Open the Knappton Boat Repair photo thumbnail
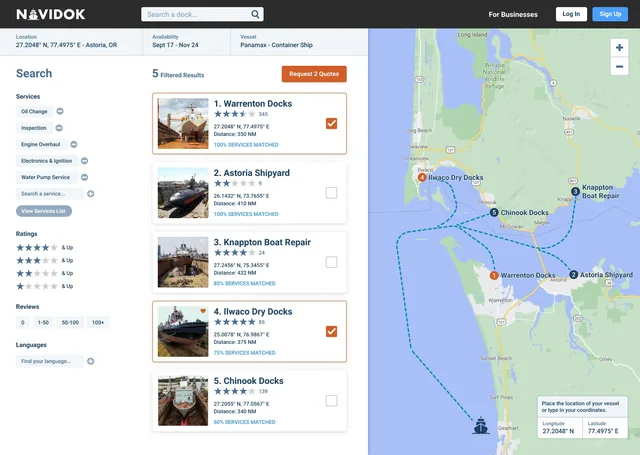Screen dimensions: 640x455 [x=183, y=262]
